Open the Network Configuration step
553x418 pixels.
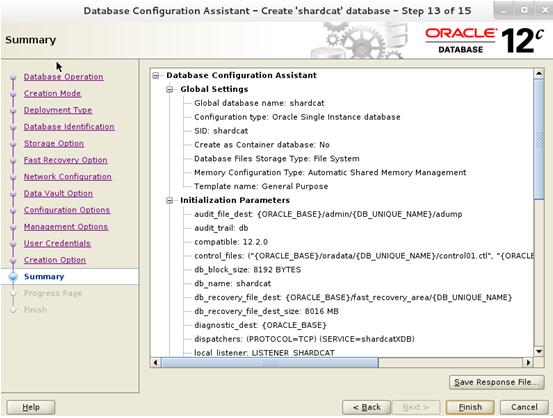click(x=67, y=176)
